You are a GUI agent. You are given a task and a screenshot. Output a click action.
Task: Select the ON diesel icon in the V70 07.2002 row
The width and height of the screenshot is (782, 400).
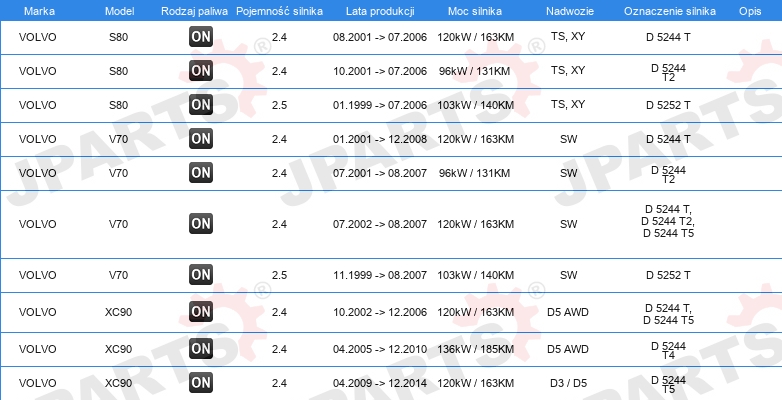tap(201, 223)
